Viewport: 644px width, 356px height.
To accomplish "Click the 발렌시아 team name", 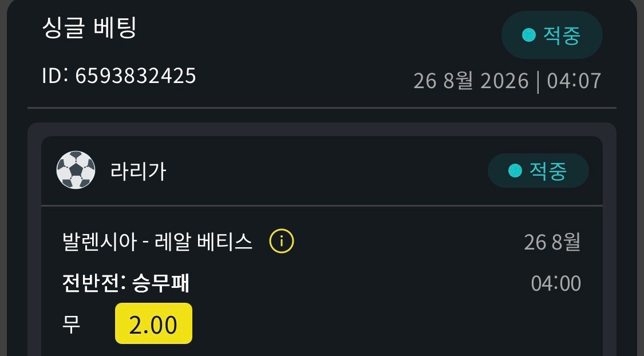I will point(100,242).
